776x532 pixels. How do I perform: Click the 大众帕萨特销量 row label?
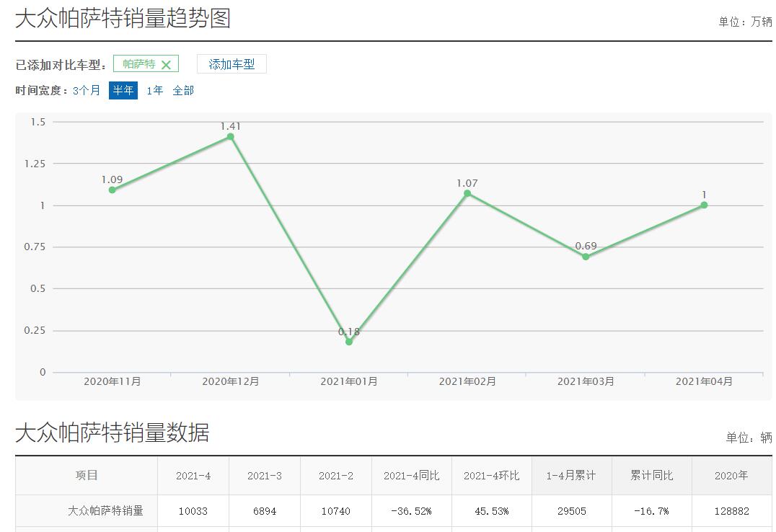coord(105,511)
